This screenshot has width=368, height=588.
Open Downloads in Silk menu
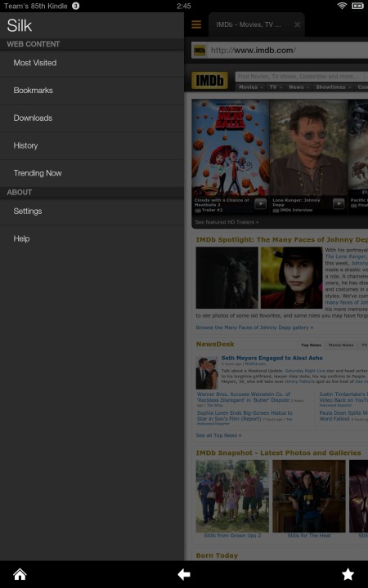(x=92, y=118)
